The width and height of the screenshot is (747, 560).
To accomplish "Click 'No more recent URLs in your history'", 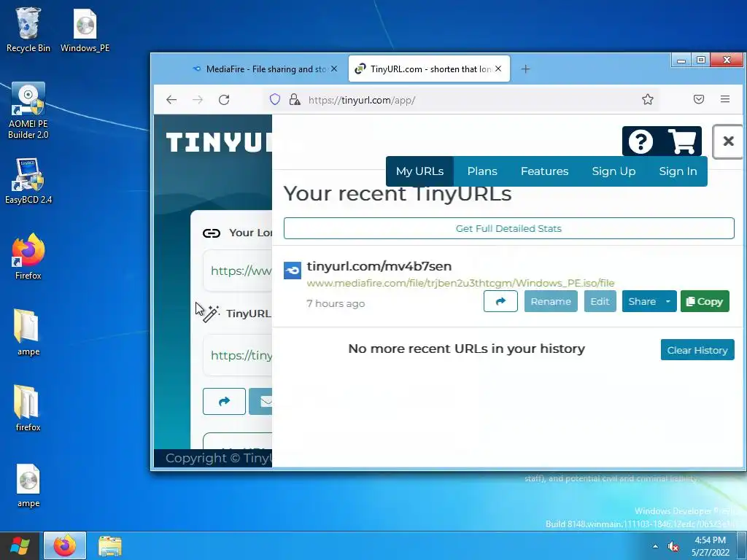I will coord(466,349).
